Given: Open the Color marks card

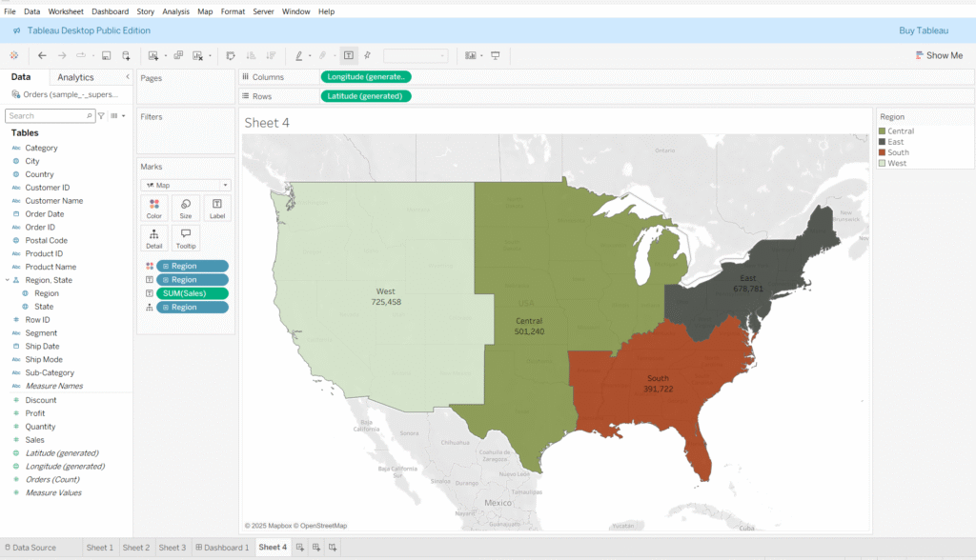Looking at the screenshot, I should 154,209.
